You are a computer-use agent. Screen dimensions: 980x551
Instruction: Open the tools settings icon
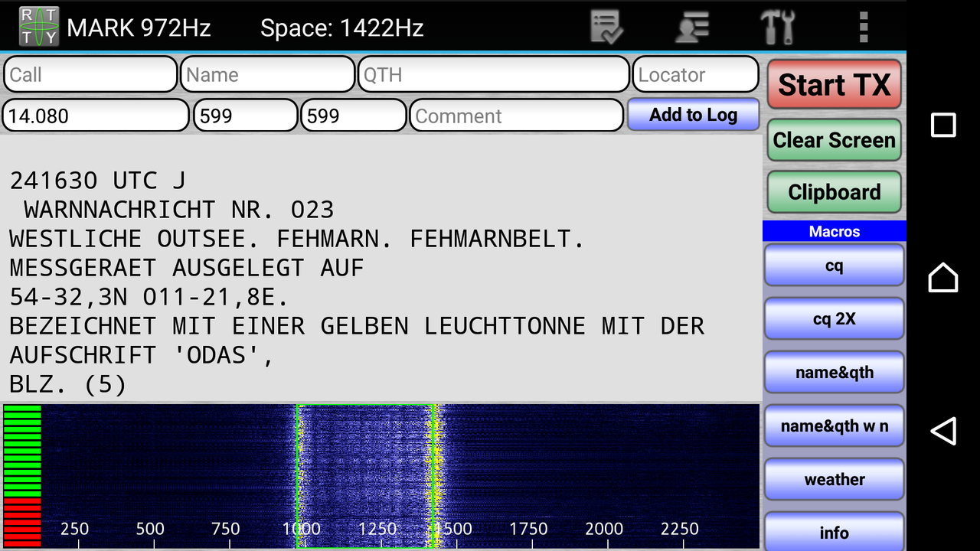(778, 28)
